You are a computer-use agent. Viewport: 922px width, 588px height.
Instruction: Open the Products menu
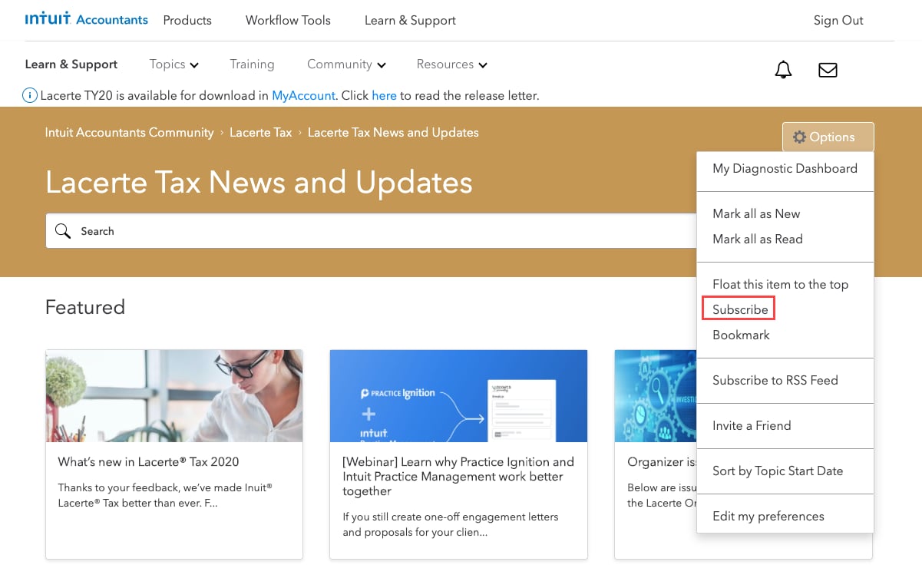click(x=187, y=21)
